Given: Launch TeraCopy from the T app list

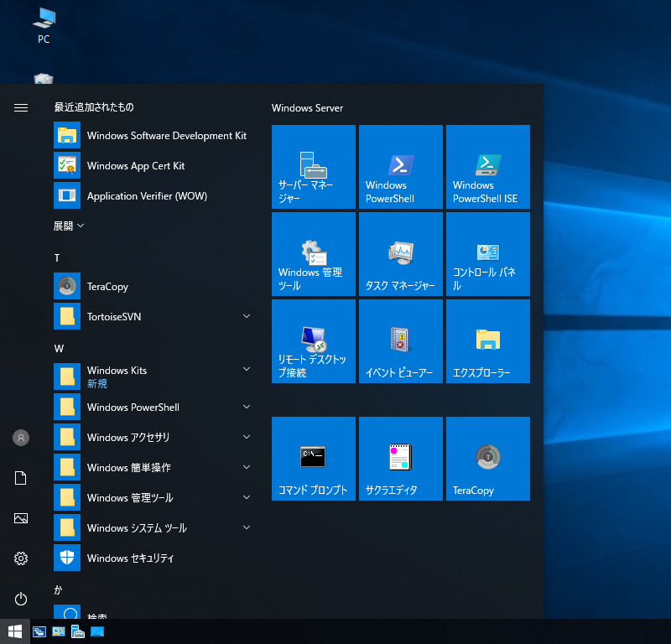Looking at the screenshot, I should pyautogui.click(x=153, y=286).
